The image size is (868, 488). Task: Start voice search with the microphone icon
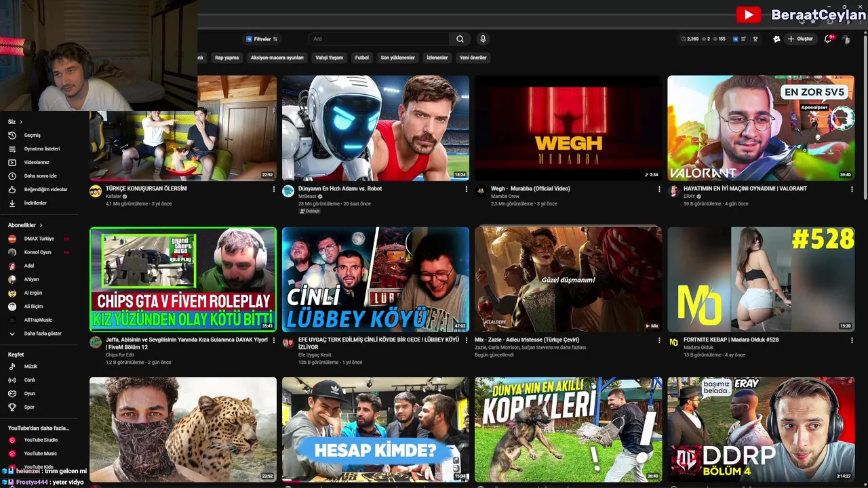483,39
